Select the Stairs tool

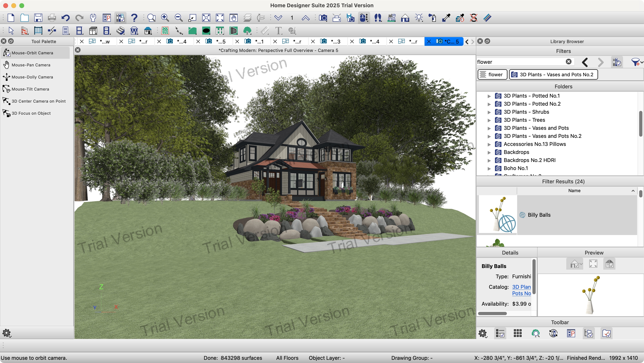click(x=120, y=30)
